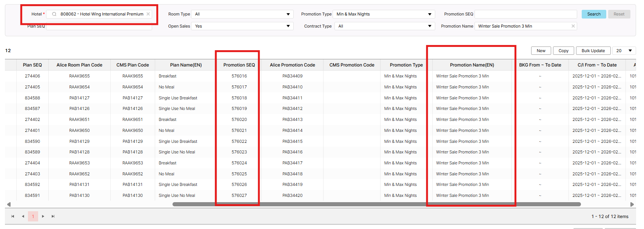644x229 pixels.
Task: Change page size dropdown showing 20
Action: point(624,51)
